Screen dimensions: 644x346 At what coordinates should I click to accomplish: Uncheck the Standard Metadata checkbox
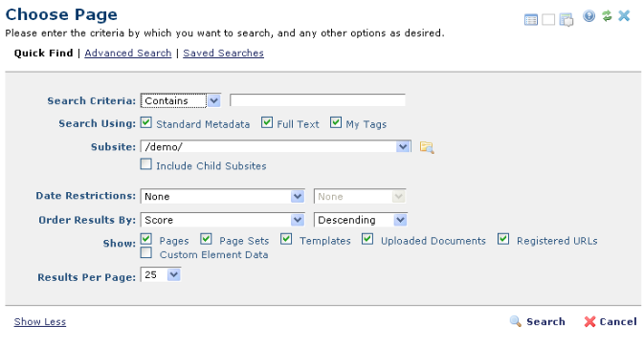[145, 122]
